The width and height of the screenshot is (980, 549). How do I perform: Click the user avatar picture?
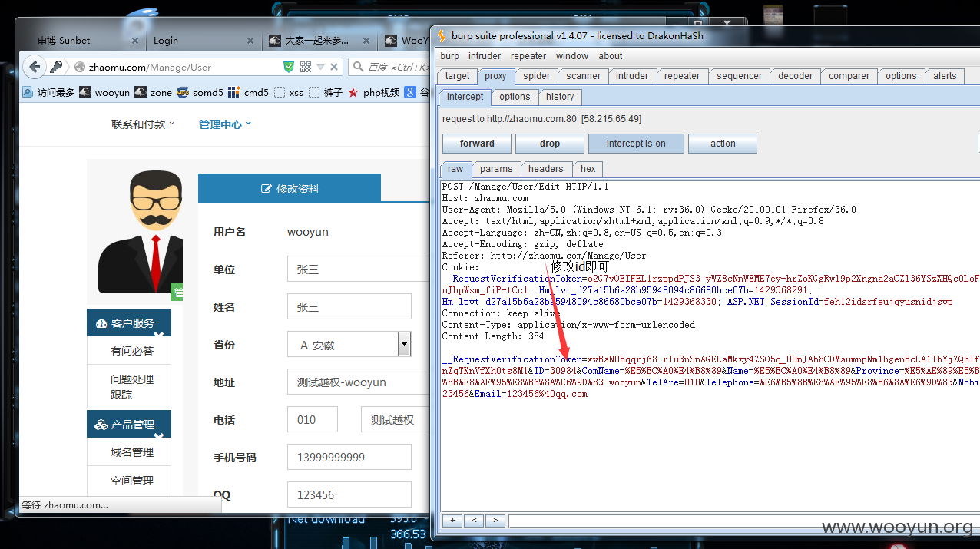point(140,230)
